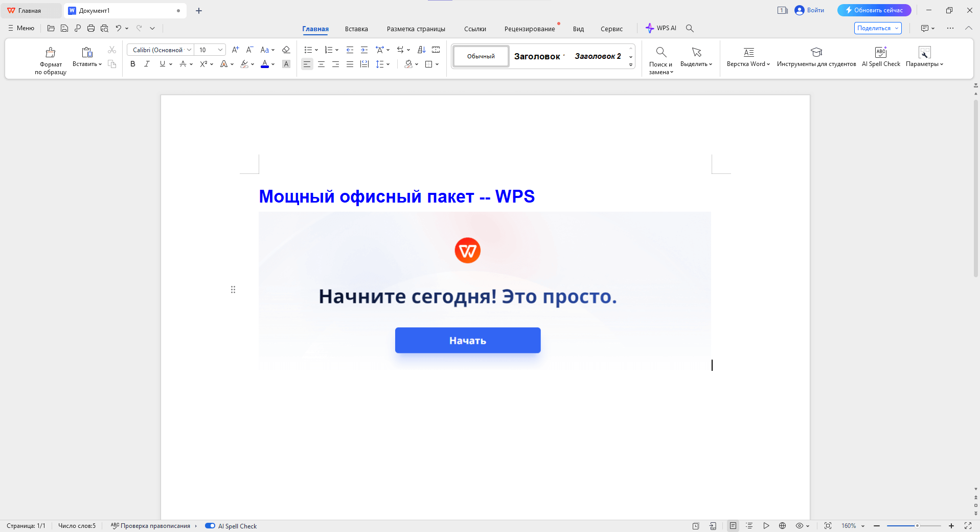Viewport: 980px width, 532px height.
Task: Center the text alignment
Action: tap(321, 64)
